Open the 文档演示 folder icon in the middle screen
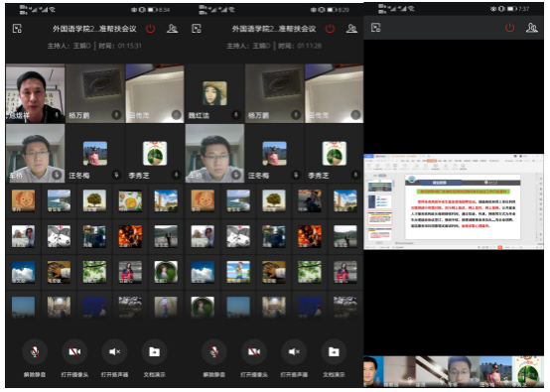Screen dimensions: 550x392 [334, 351]
